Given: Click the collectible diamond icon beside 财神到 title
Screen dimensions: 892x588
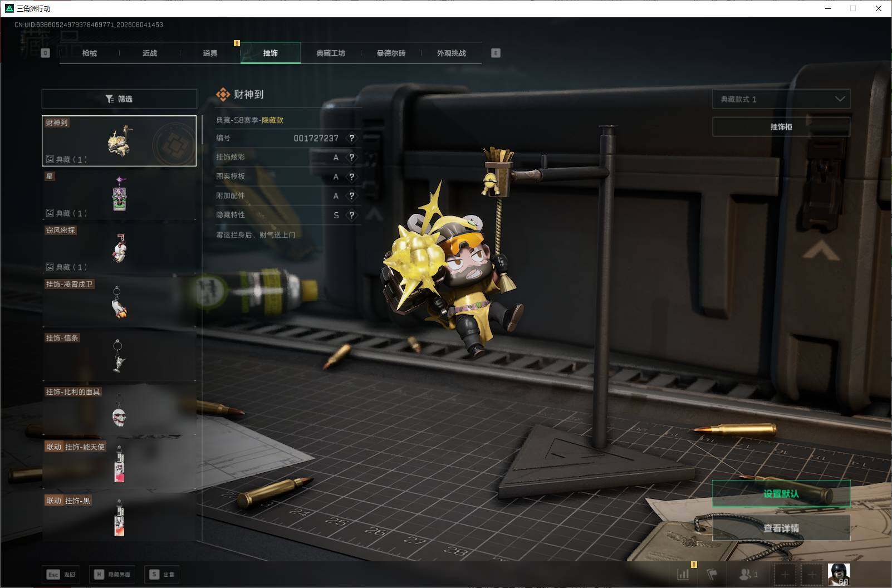Looking at the screenshot, I should pyautogui.click(x=223, y=95).
